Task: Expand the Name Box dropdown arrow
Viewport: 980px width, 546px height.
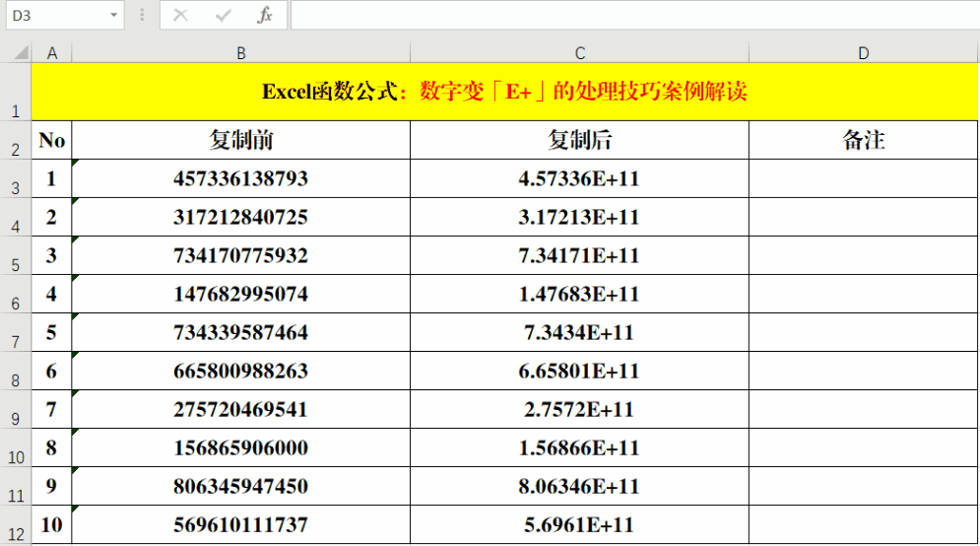Action: [x=113, y=15]
